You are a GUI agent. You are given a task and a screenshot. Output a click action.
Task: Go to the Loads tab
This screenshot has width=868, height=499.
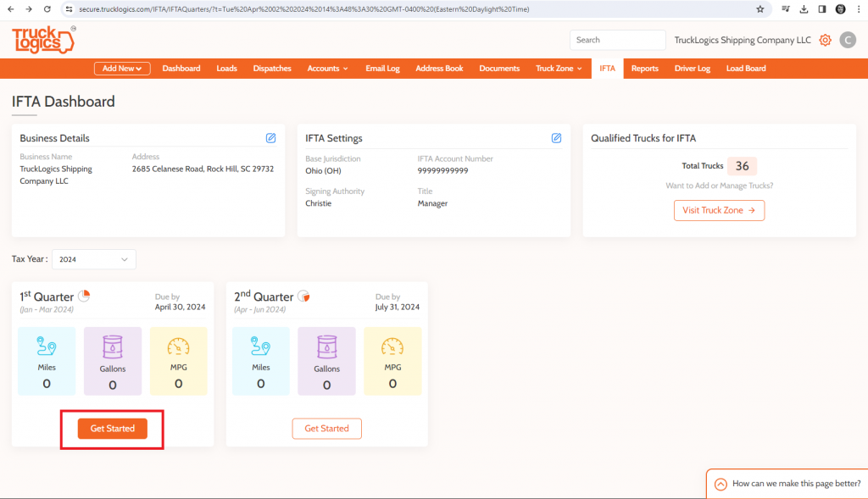(x=226, y=68)
